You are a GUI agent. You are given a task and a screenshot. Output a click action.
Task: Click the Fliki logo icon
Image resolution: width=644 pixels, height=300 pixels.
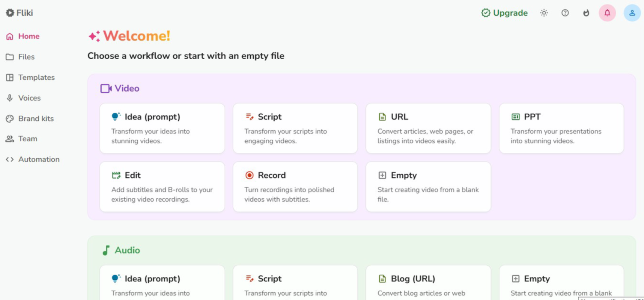click(10, 13)
